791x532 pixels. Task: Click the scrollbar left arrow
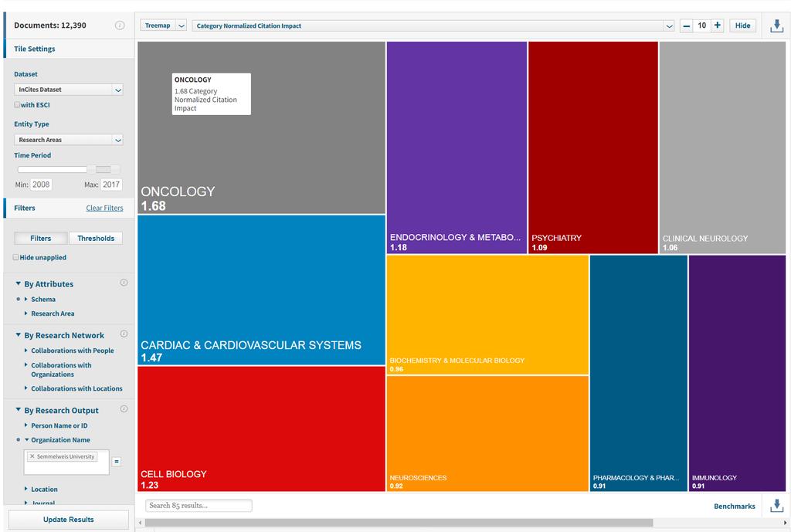click(141, 523)
